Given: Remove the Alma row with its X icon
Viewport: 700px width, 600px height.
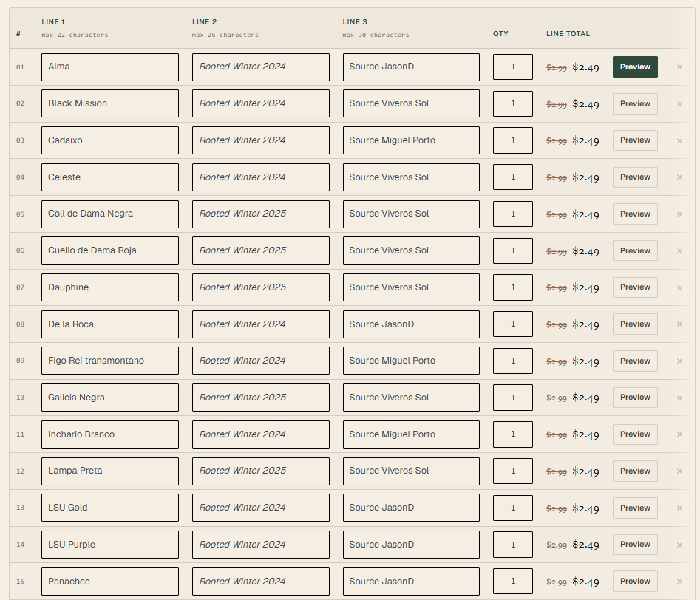Looking at the screenshot, I should (x=679, y=67).
